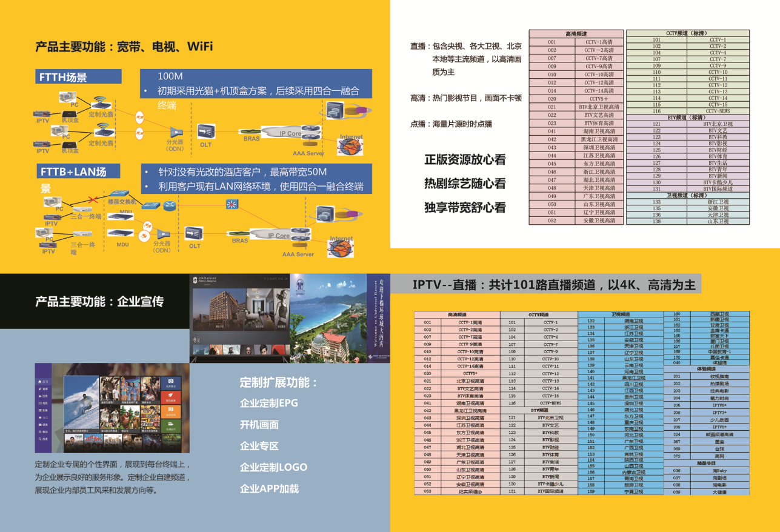Click the OLT device icon in FTTH diagram
The height and width of the screenshot is (532, 780).
point(206,130)
